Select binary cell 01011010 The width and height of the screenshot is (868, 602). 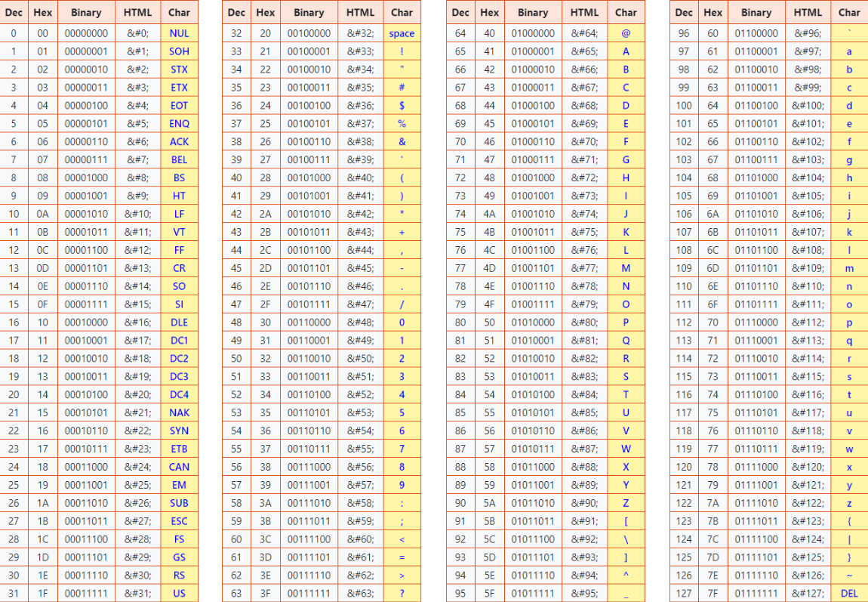pos(533,503)
